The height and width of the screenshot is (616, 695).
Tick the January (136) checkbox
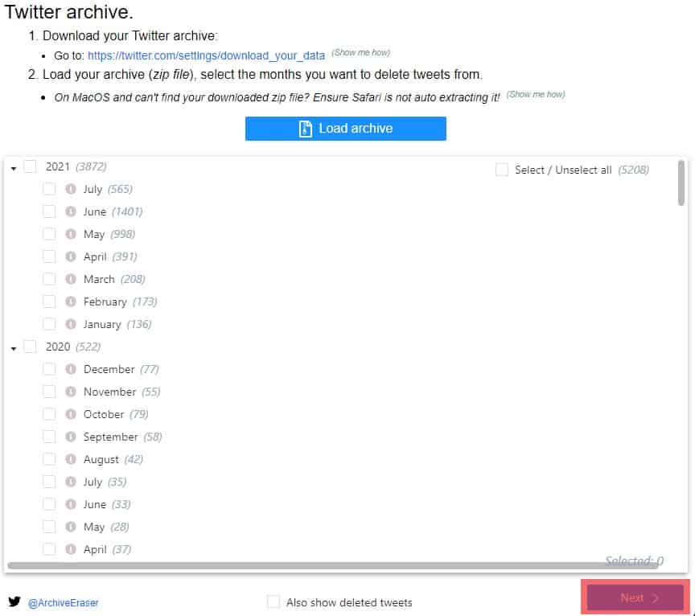(x=49, y=324)
